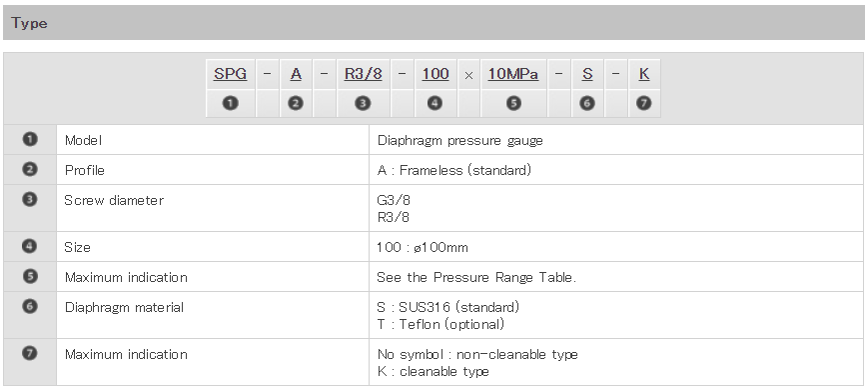Click number 7 marker under code K
Screen dimensions: 868x389
point(644,103)
